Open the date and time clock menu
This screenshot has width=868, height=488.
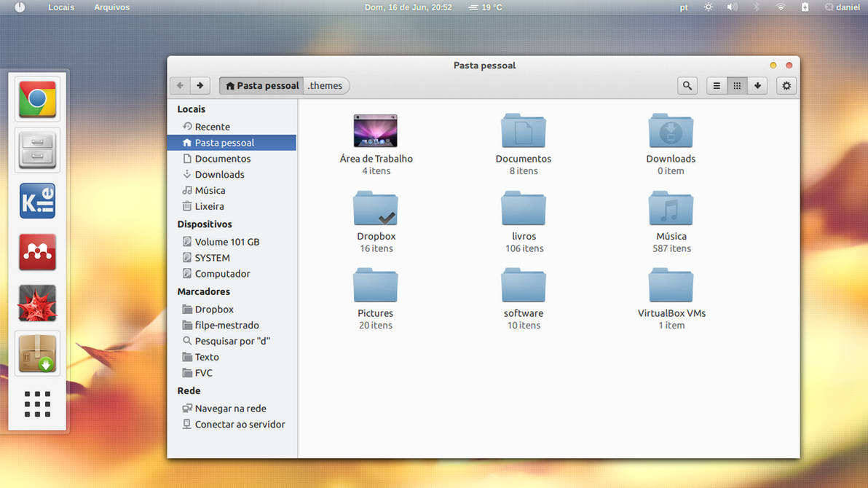tap(408, 7)
